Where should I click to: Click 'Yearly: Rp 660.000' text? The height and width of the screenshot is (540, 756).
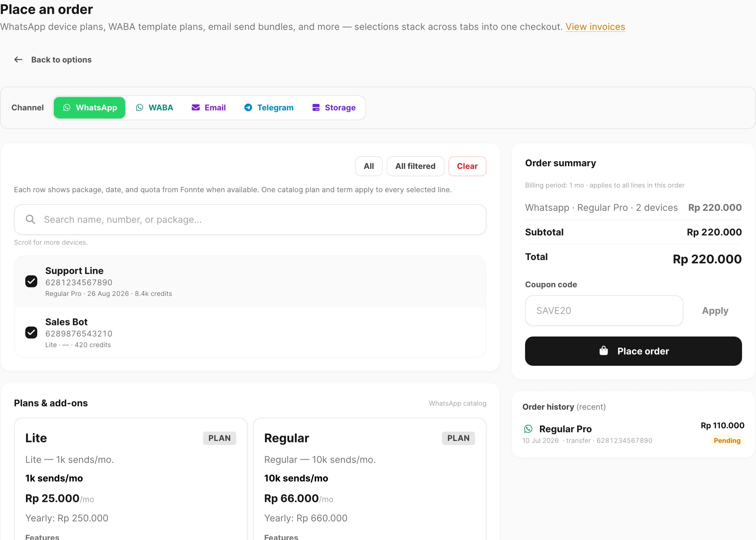pos(306,518)
